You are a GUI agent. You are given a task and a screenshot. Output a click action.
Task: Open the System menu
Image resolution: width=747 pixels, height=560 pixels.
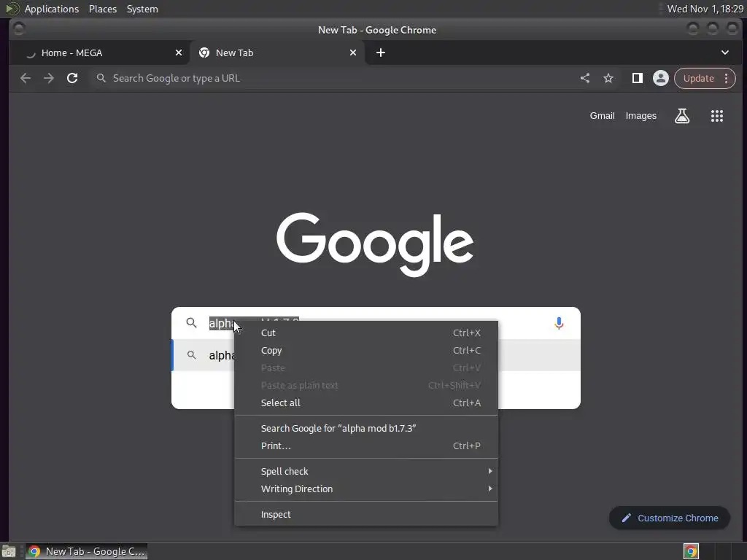pos(142,9)
